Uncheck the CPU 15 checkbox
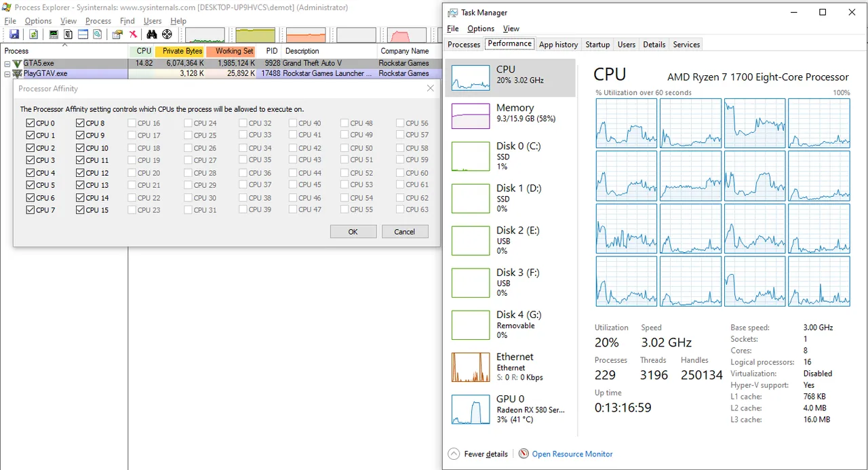868x470 pixels. click(x=80, y=210)
